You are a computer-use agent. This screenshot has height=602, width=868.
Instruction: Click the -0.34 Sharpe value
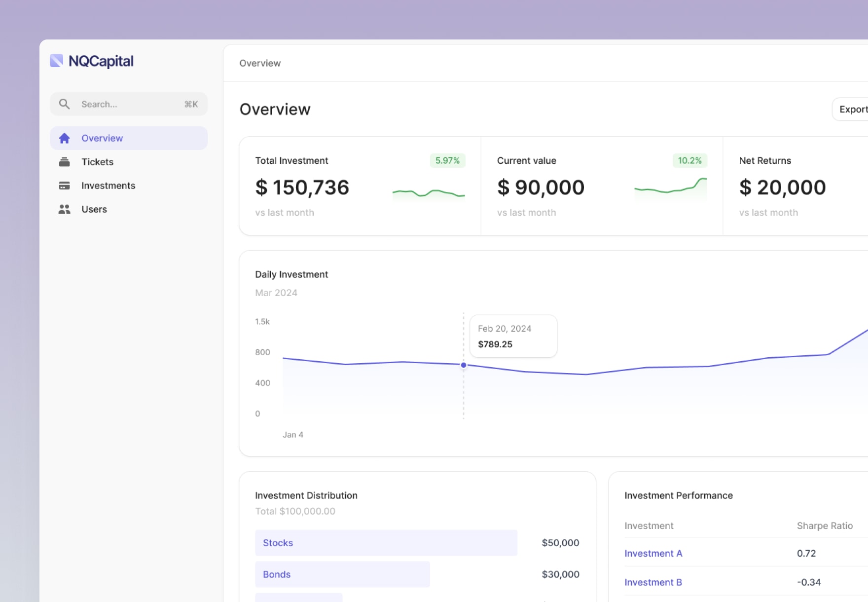(809, 582)
